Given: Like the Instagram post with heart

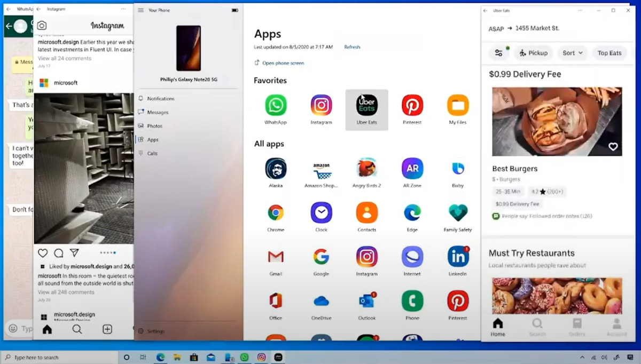Looking at the screenshot, I should (x=43, y=253).
